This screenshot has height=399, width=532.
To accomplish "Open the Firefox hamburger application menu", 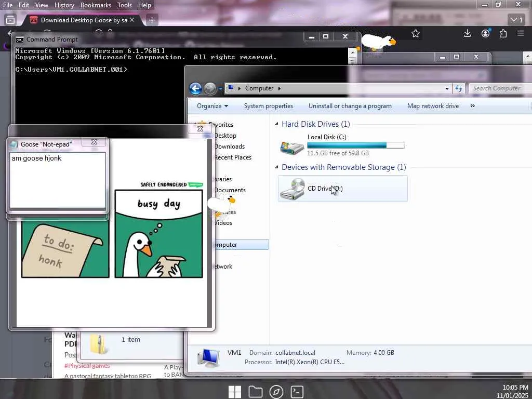I will coord(521,33).
